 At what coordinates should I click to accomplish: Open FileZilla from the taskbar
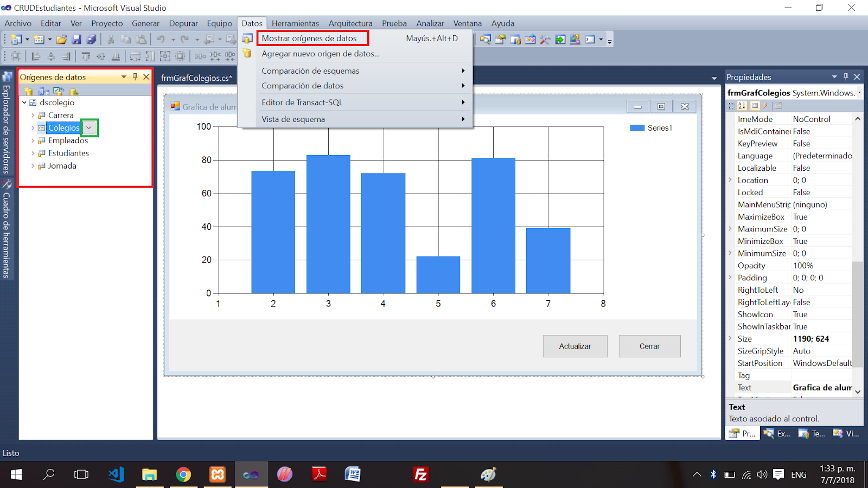click(420, 474)
